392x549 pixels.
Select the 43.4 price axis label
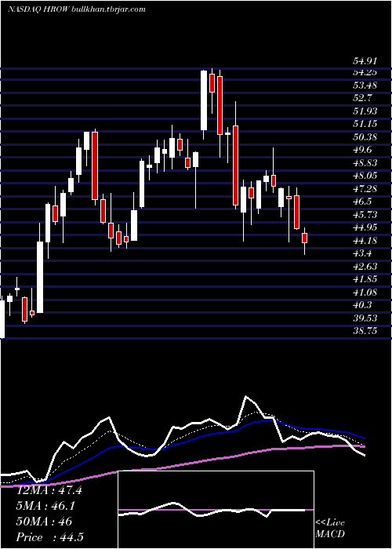362,254
